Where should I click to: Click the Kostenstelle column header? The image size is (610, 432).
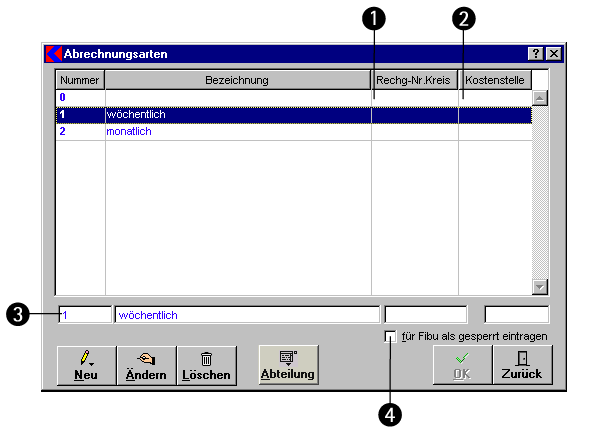click(x=495, y=80)
